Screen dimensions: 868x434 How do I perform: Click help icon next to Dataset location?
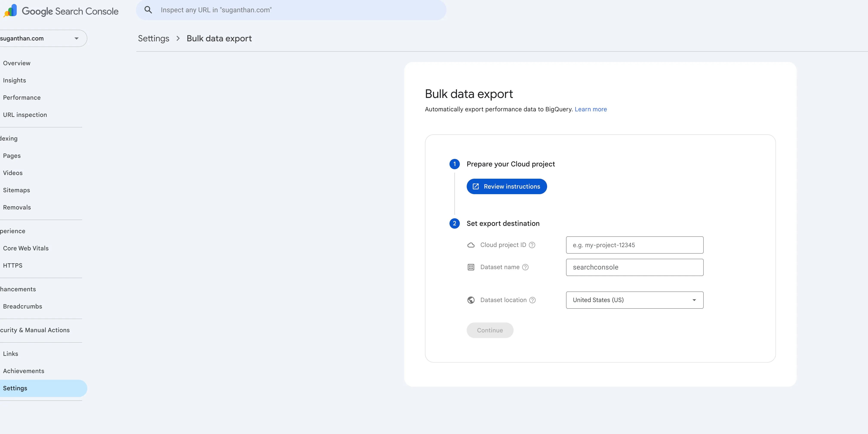coord(532,300)
